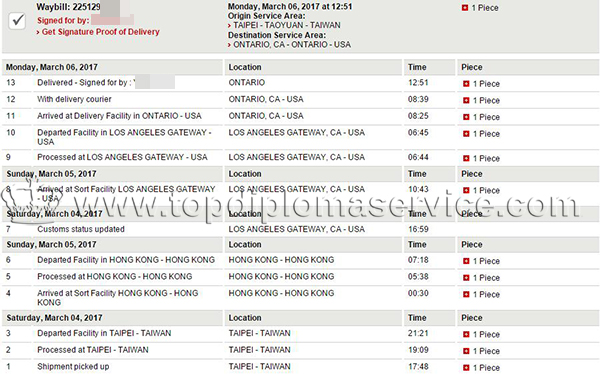Expand piece icon on Shipment picked up row
The width and height of the screenshot is (600, 374).
(x=466, y=367)
